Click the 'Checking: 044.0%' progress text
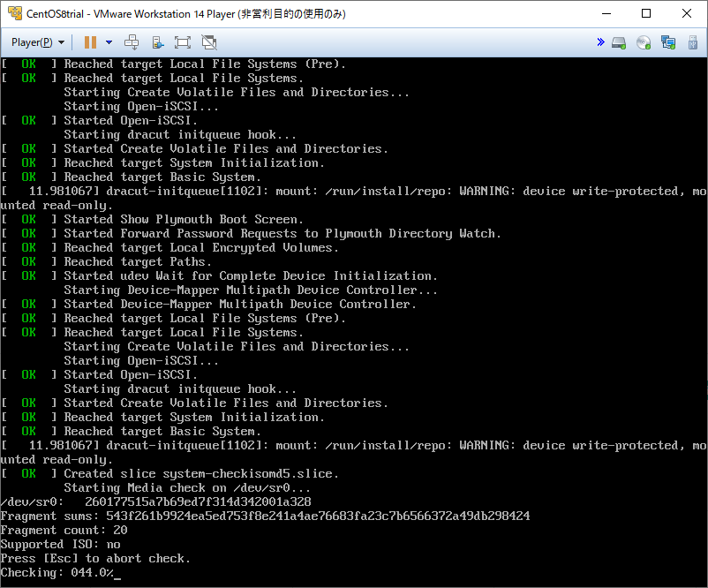Image resolution: width=708 pixels, height=588 pixels. pos(56,573)
